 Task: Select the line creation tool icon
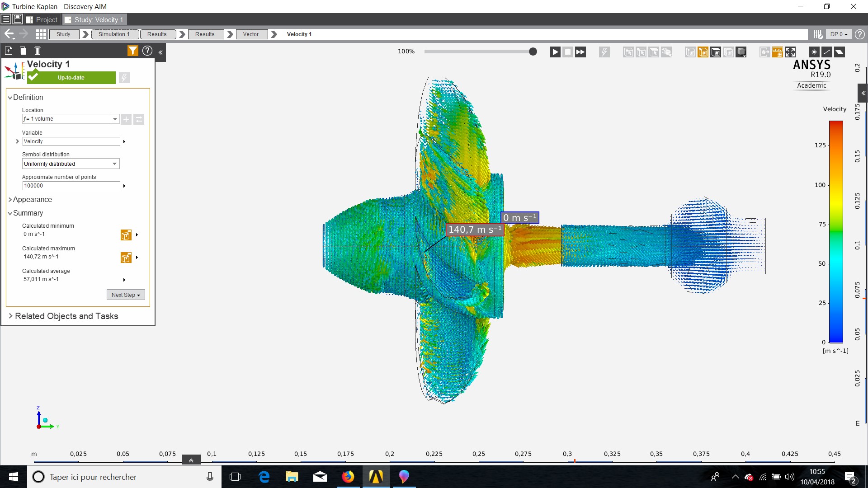[826, 52]
